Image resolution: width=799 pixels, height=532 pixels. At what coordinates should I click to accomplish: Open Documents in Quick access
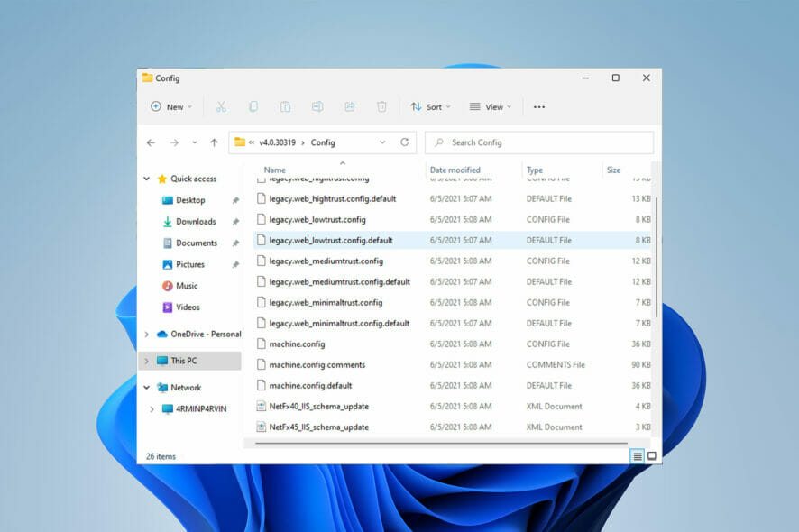(197, 243)
